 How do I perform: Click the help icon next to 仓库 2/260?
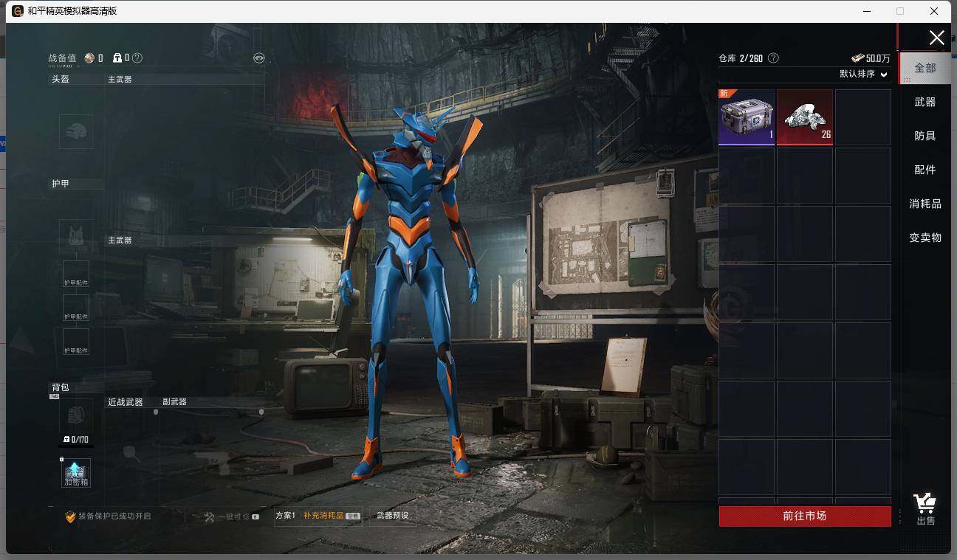click(x=773, y=58)
